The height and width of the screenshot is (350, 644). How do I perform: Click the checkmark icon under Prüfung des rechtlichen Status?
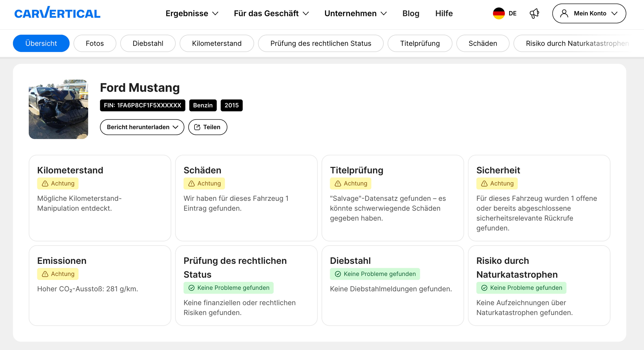(192, 288)
